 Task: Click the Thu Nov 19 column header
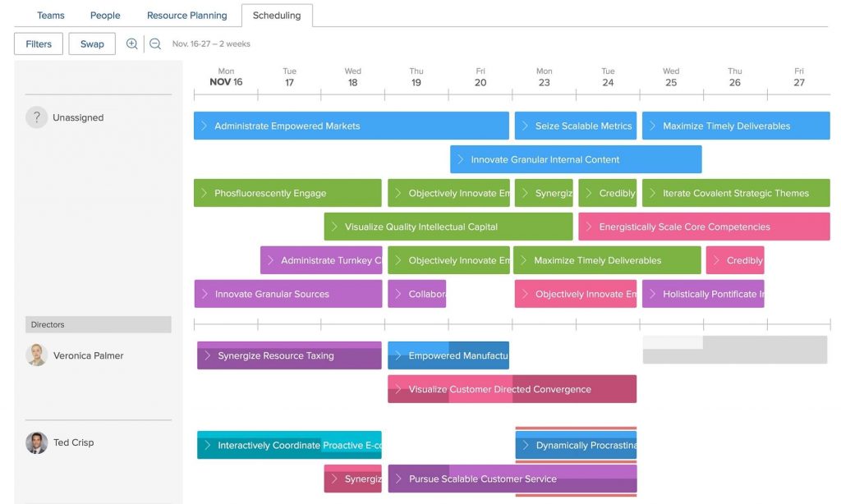point(416,76)
